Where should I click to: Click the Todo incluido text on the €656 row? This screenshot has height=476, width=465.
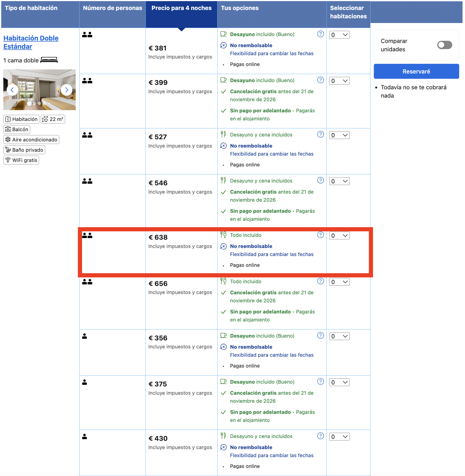246,282
